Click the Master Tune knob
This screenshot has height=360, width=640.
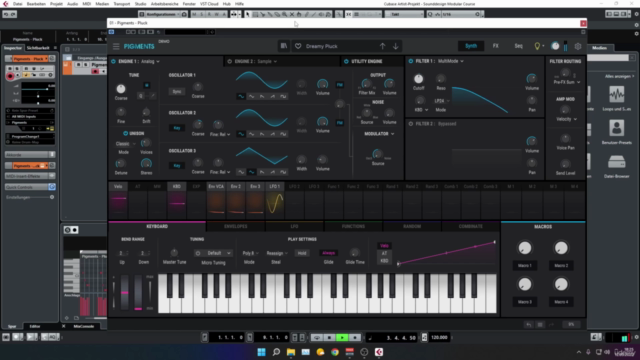tap(174, 253)
